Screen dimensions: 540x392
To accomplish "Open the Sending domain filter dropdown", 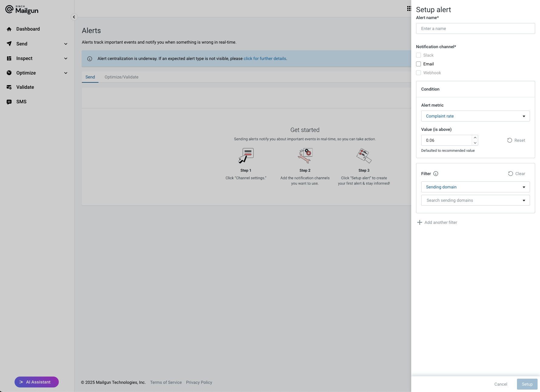I will 475,187.
